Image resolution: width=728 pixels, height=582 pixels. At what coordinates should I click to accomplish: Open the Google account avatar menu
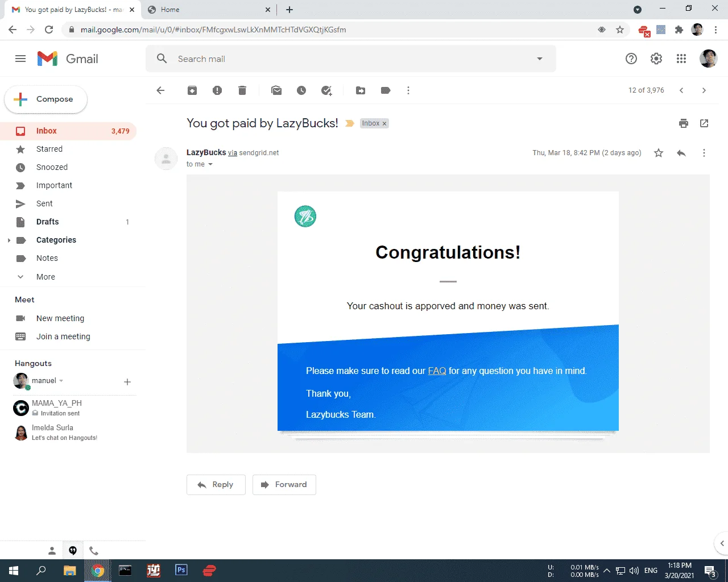[x=708, y=59]
